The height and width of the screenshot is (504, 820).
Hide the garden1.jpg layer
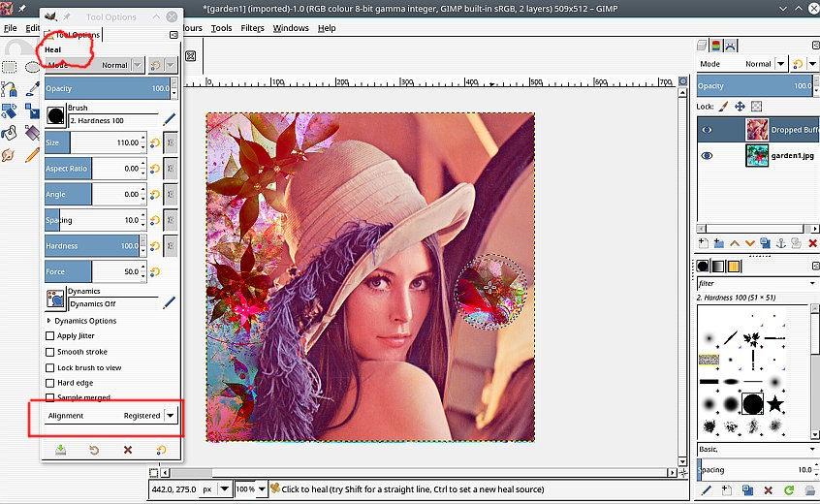tap(707, 156)
